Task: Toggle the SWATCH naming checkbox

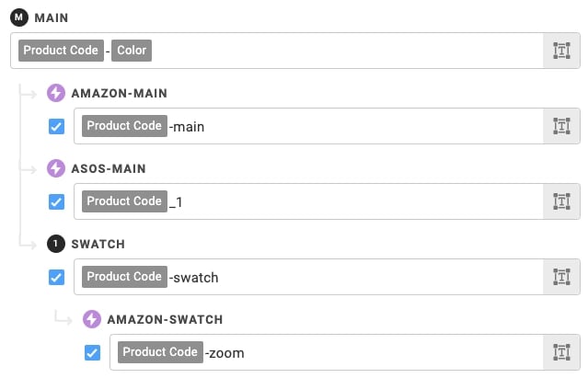Action: pyautogui.click(x=57, y=277)
